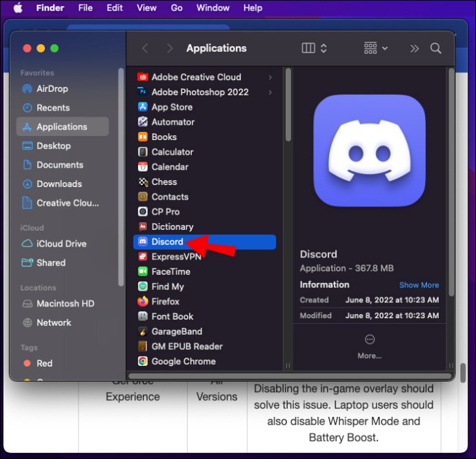The height and width of the screenshot is (459, 476).
Task: Click the Dictionary icon
Action: coord(143,226)
